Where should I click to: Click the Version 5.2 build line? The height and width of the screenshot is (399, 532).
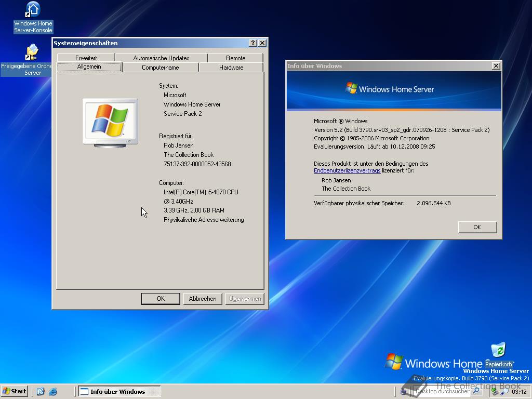[402, 130]
